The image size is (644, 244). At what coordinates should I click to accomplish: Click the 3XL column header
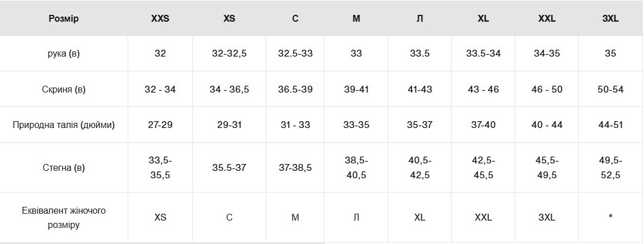click(610, 18)
